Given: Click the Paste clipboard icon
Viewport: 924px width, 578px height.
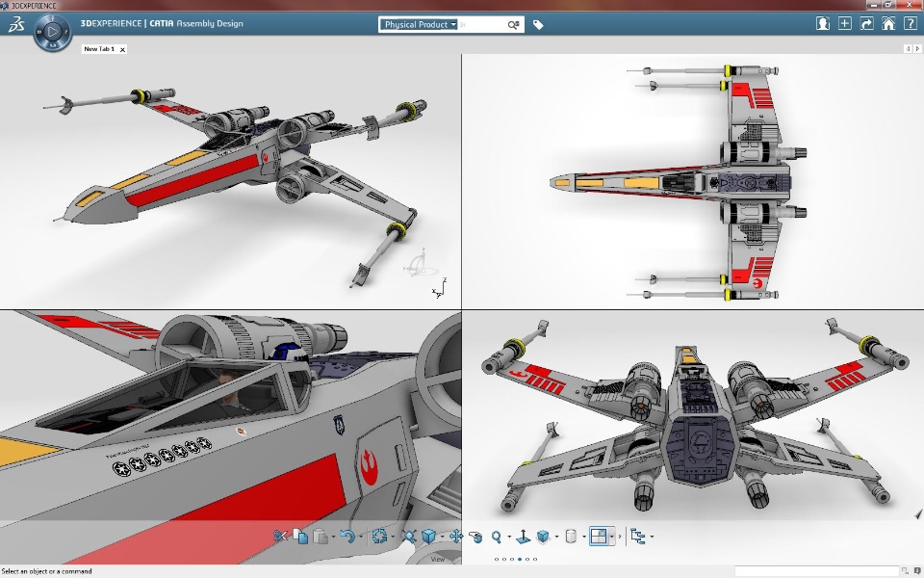Looking at the screenshot, I should point(321,537).
